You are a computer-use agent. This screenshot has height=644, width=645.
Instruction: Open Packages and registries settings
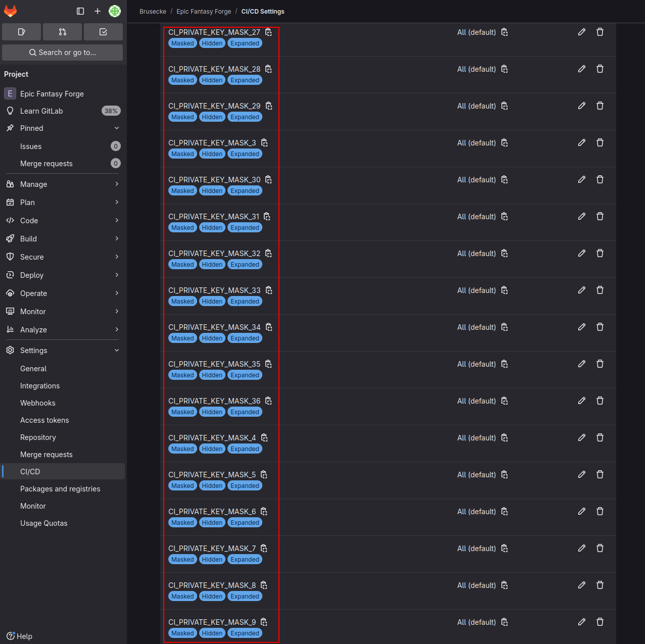(x=63, y=489)
